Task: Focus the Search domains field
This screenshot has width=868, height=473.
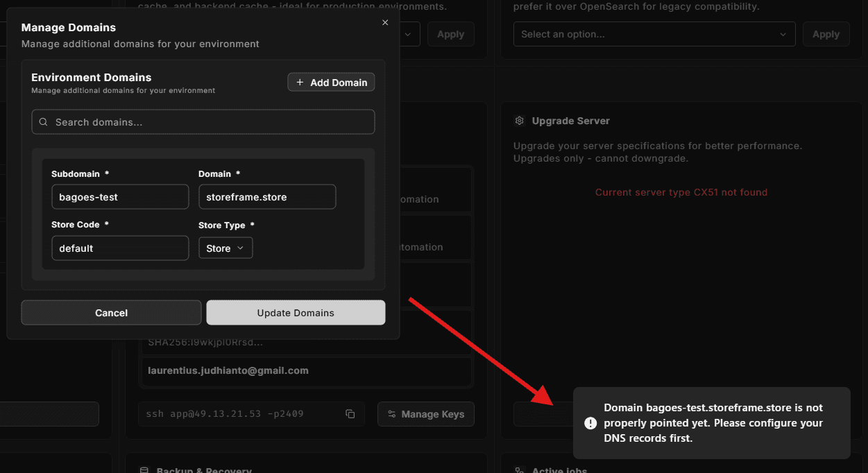Action: click(203, 122)
